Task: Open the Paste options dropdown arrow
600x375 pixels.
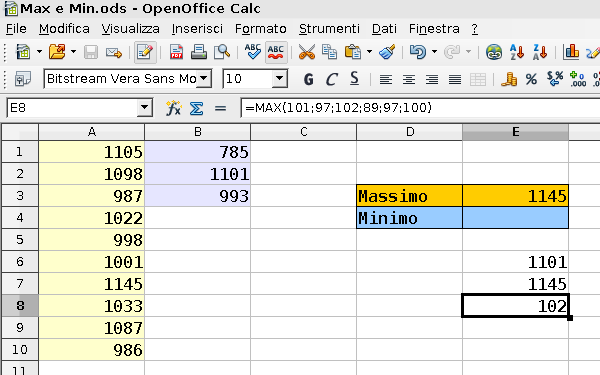Action: (x=369, y=52)
